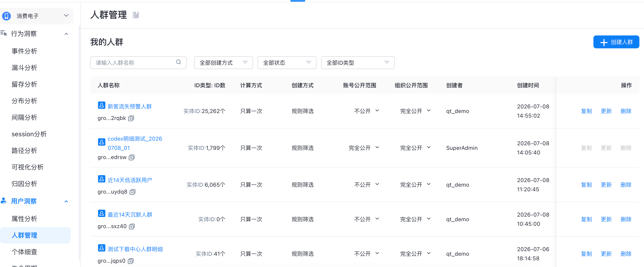Open the 全部状态 filter dropdown

[287, 63]
